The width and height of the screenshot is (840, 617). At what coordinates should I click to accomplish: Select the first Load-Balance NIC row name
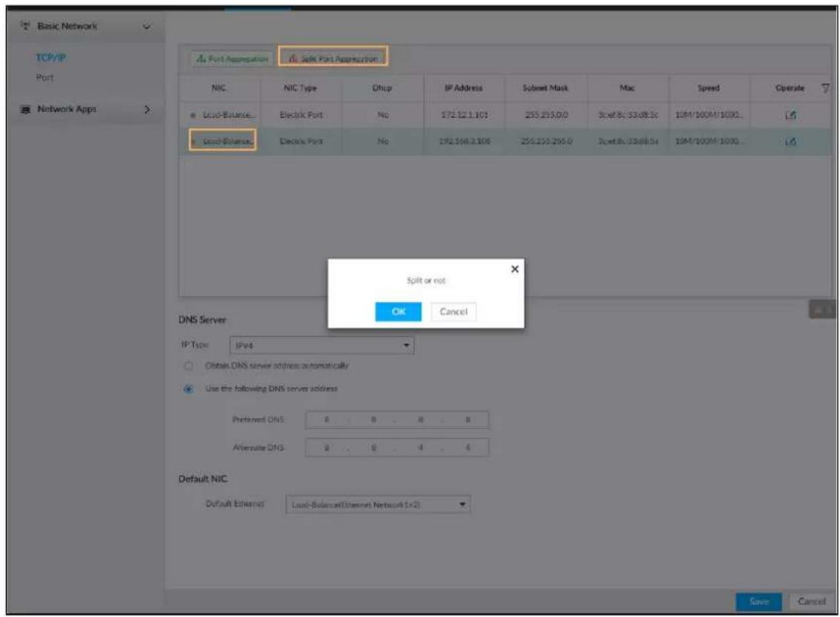click(229, 115)
